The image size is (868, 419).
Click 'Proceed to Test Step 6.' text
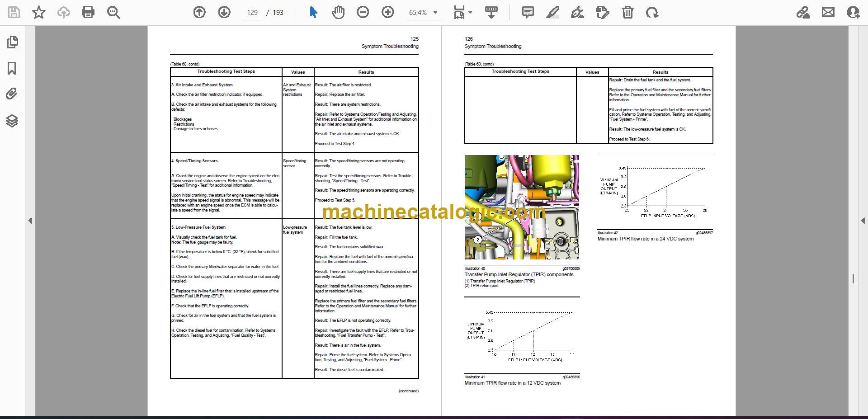[x=629, y=139]
